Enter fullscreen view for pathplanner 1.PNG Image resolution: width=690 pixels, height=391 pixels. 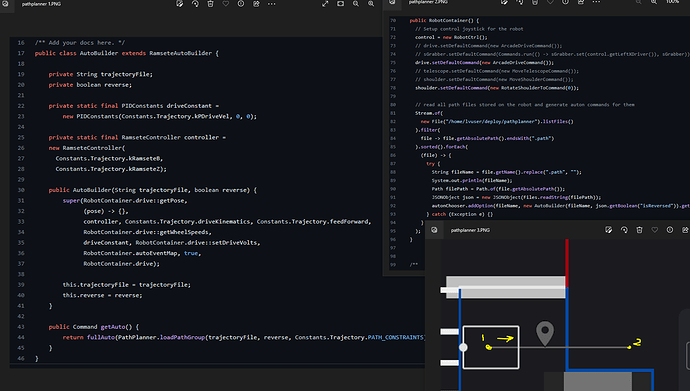325,4
